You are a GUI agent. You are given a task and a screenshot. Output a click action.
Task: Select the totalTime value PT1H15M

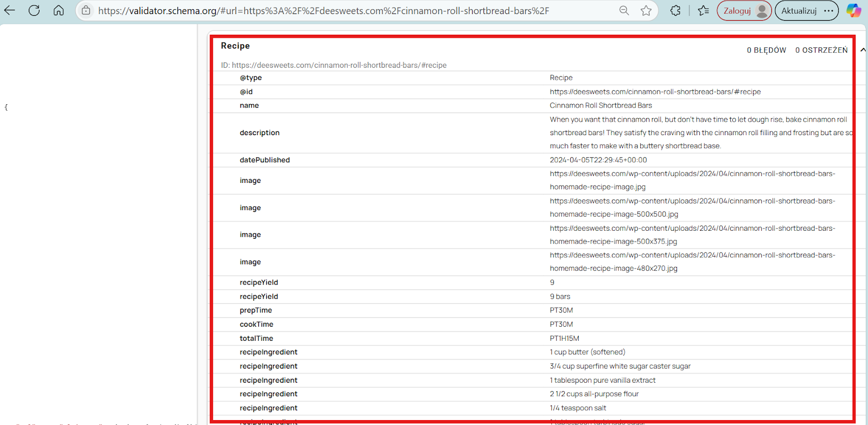pos(564,338)
